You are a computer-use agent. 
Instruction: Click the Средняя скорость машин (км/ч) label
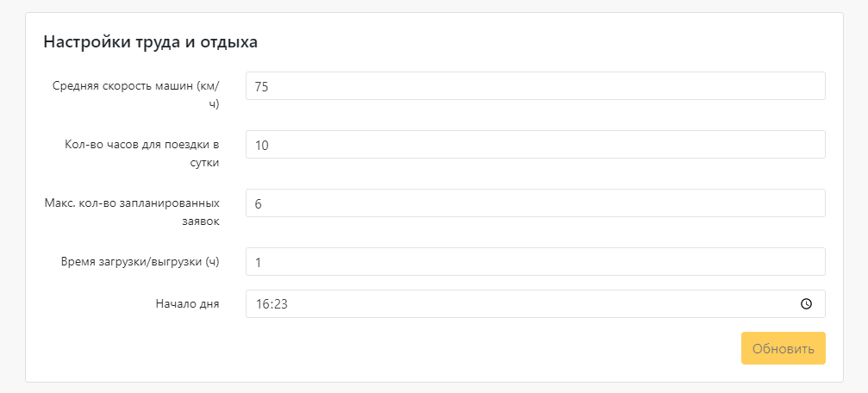[135, 94]
